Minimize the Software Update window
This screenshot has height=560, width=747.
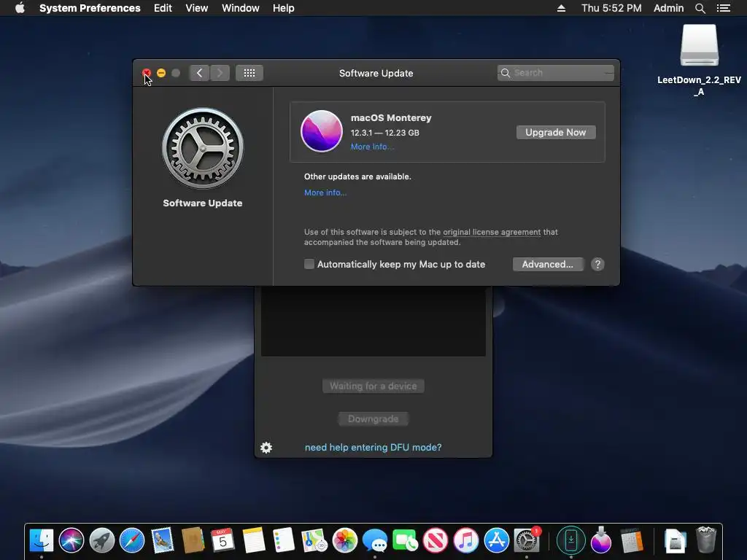161,73
